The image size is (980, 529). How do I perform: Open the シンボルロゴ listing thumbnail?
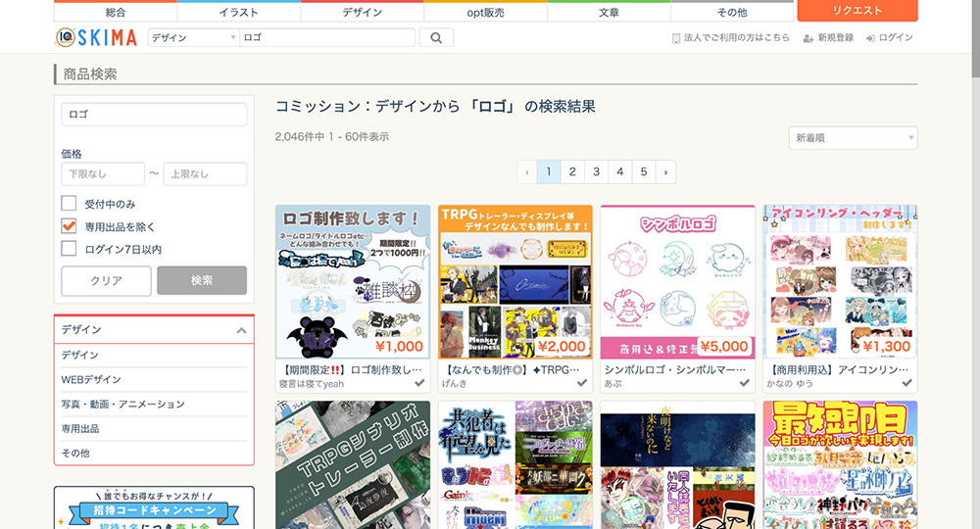(677, 282)
